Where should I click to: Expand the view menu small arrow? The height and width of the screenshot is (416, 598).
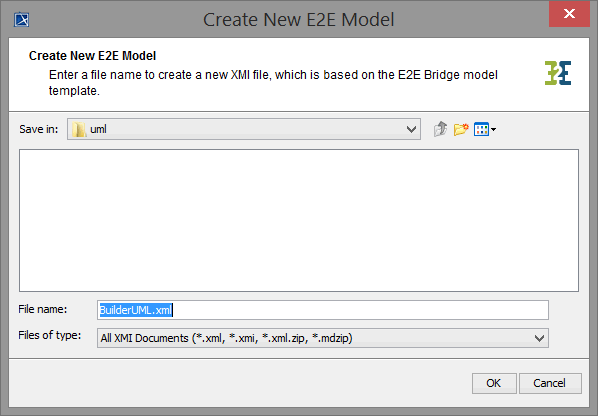coord(494,130)
